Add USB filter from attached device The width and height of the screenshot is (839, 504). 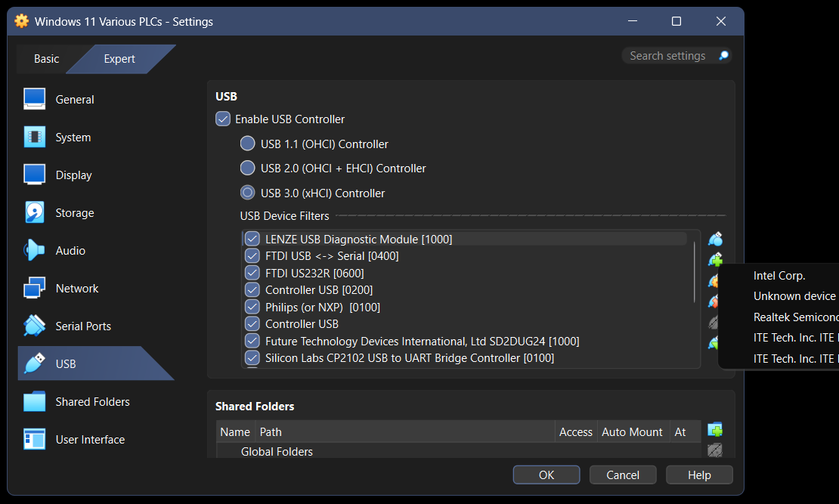[715, 259]
